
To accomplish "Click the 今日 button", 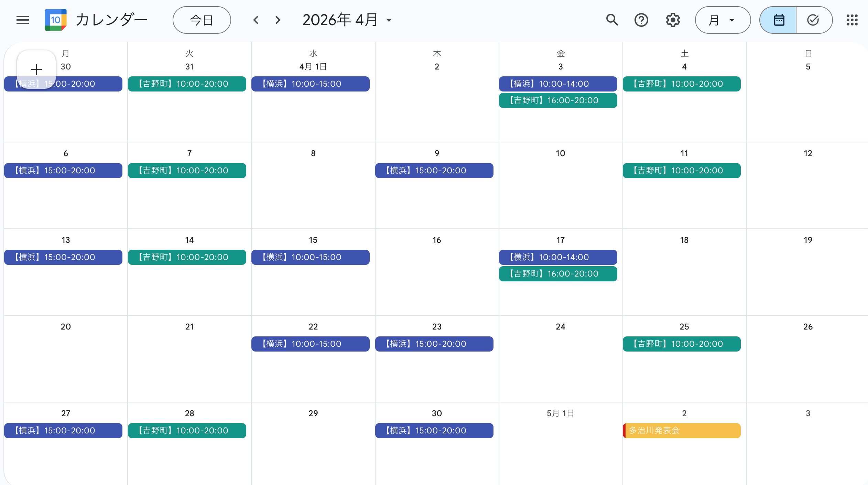I will click(202, 20).
